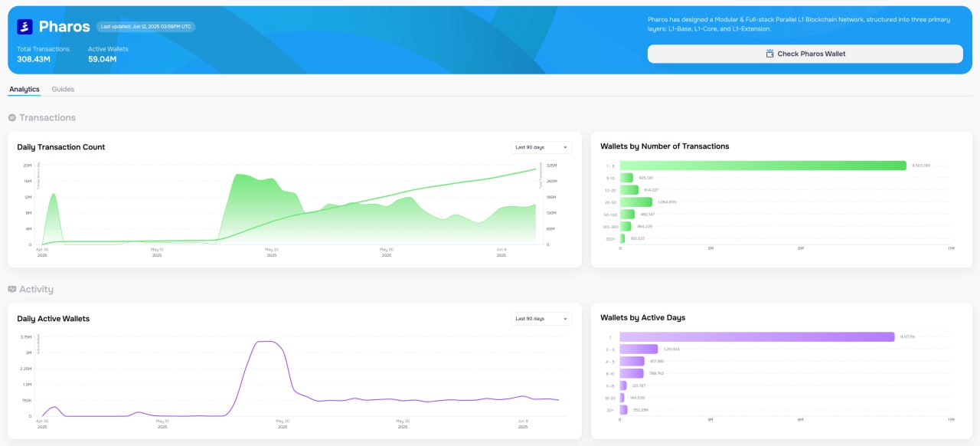Viewport: 980px width, 446px height.
Task: Click the Wallets by Active Days title
Action: click(x=643, y=318)
